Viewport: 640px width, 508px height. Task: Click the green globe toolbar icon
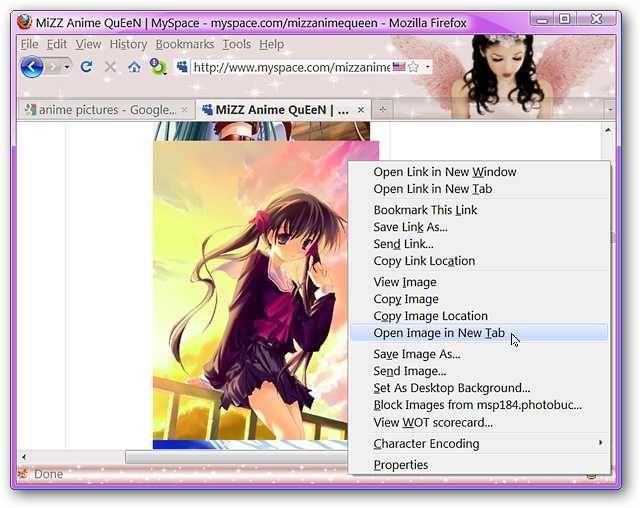[158, 67]
